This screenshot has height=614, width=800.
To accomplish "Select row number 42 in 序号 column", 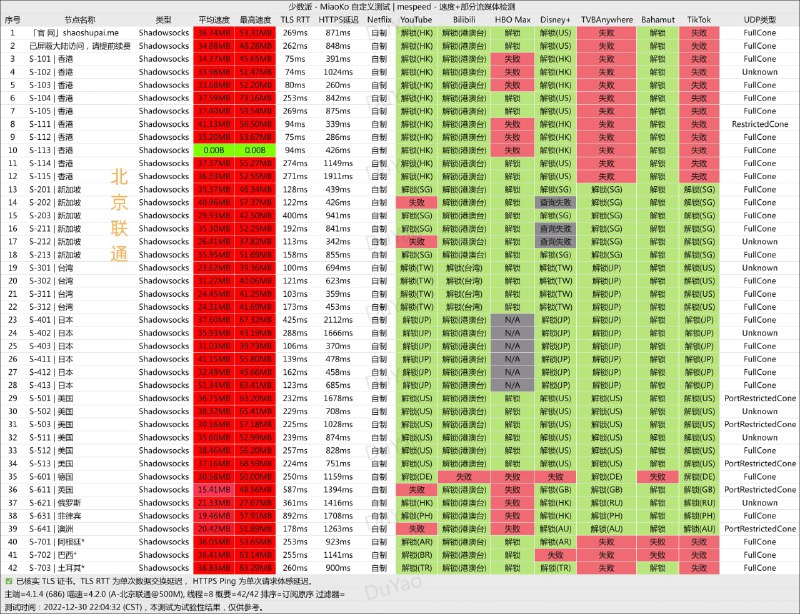I will click(13, 568).
